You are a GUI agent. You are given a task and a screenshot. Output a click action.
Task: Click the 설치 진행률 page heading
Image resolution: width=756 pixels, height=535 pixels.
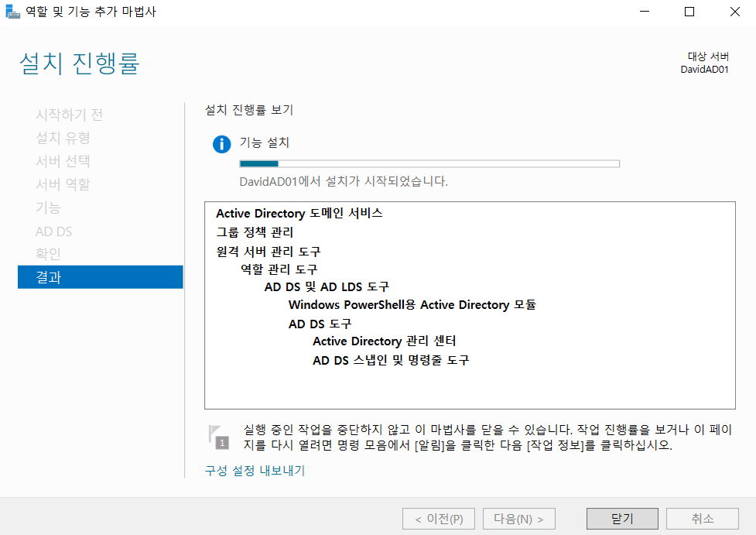80,63
